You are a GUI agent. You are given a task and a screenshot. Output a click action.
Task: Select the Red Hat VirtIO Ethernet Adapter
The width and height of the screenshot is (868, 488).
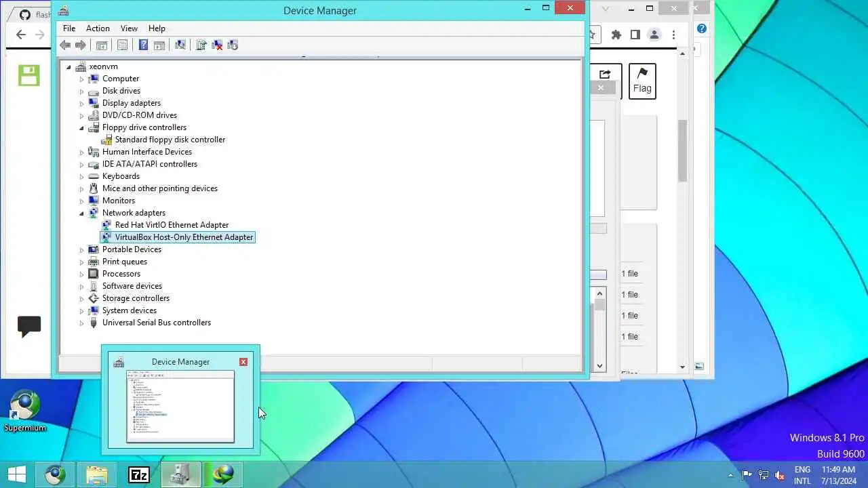(172, 225)
